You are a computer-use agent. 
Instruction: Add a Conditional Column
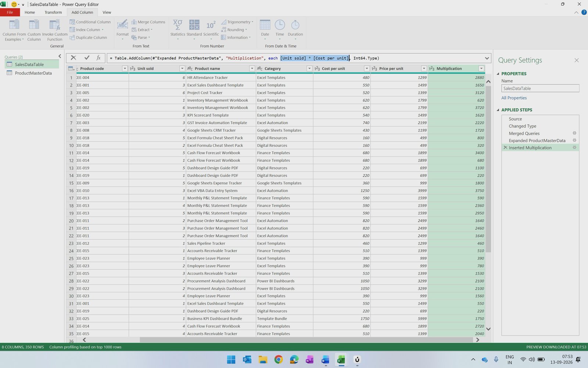(90, 22)
